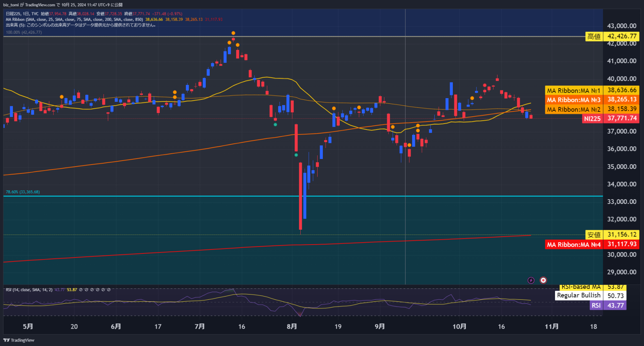Click the 6月 date axis label
This screenshot has width=644, height=346.
[116, 326]
